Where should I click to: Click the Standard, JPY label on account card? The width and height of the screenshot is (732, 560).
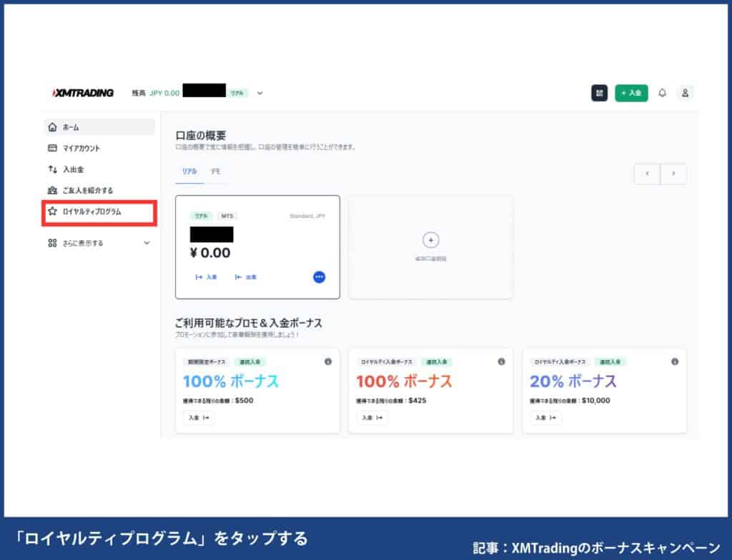(307, 216)
